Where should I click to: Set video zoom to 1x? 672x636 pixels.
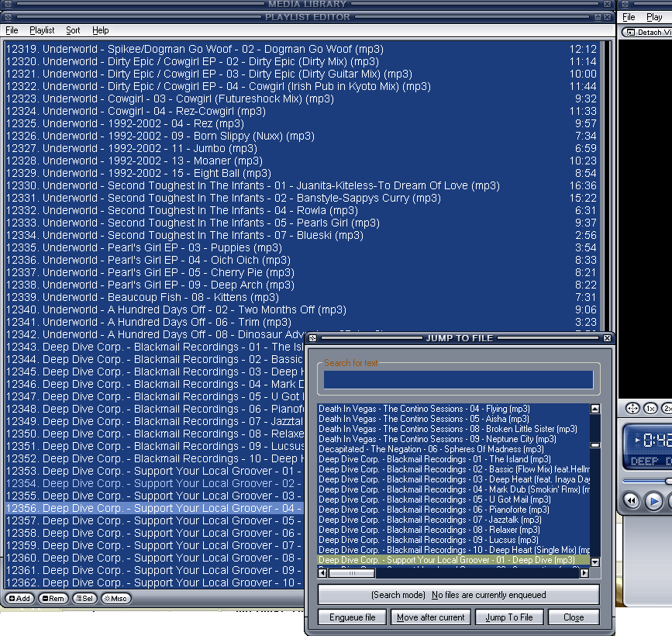coord(650,409)
